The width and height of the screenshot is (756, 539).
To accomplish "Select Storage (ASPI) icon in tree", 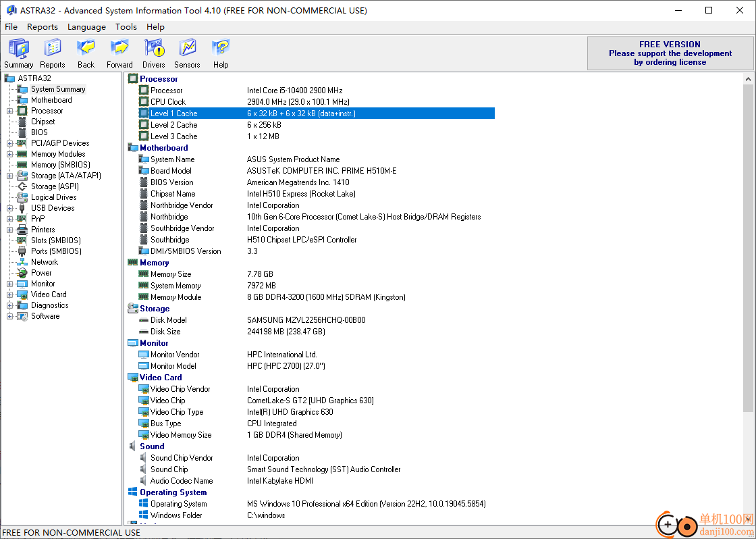I will [x=22, y=186].
